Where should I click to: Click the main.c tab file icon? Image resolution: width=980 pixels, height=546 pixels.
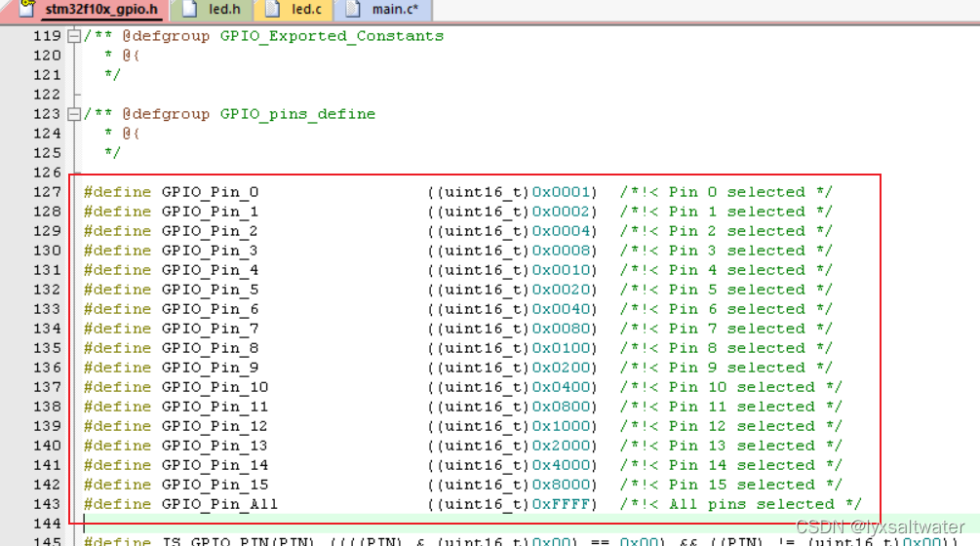[x=353, y=9]
